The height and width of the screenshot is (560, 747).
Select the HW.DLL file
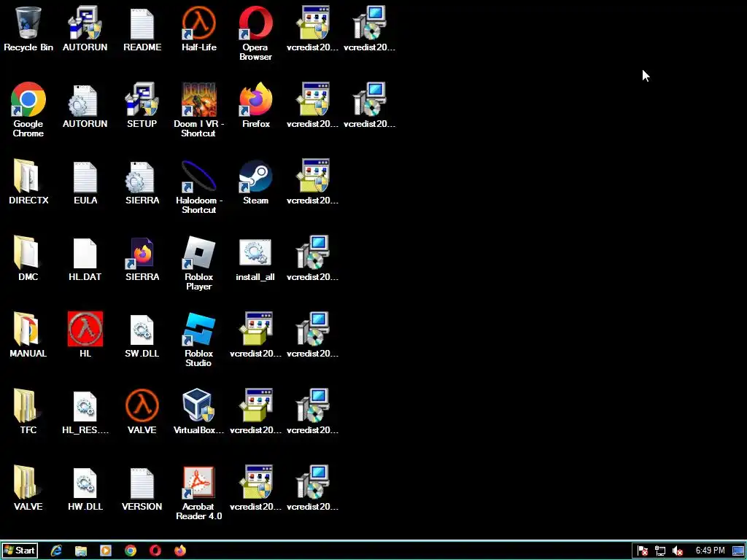[x=85, y=488]
